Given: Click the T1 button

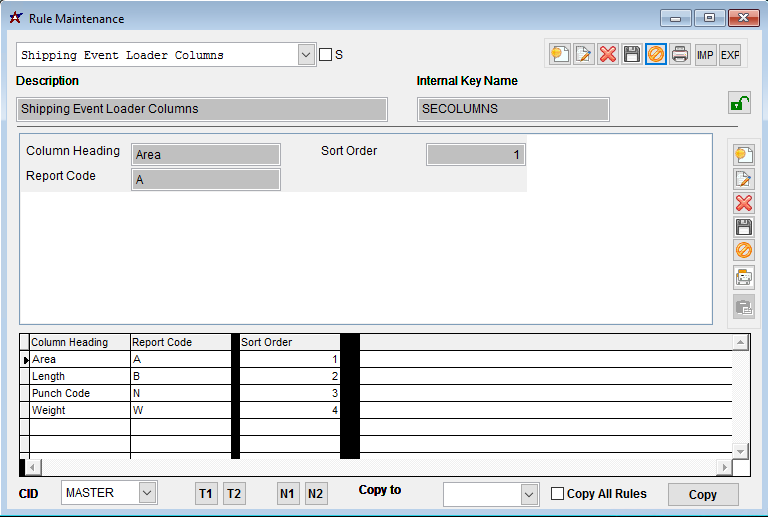Looking at the screenshot, I should [206, 494].
